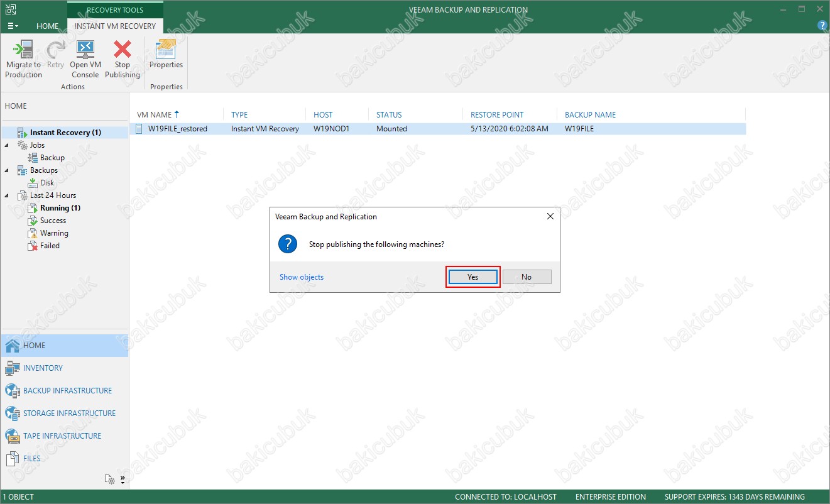Switch to the HOME ribbon tab
This screenshot has width=830, height=504.
coord(48,26)
